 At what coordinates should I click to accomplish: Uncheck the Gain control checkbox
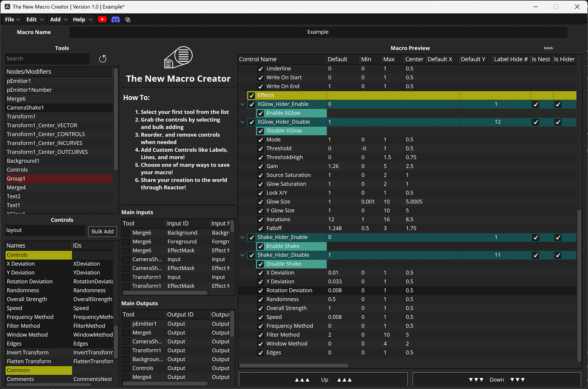coord(261,166)
